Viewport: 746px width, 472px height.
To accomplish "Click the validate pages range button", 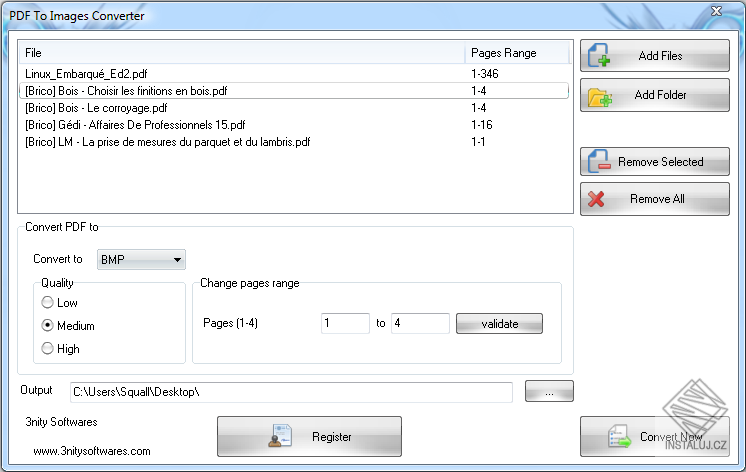I will tap(499, 324).
